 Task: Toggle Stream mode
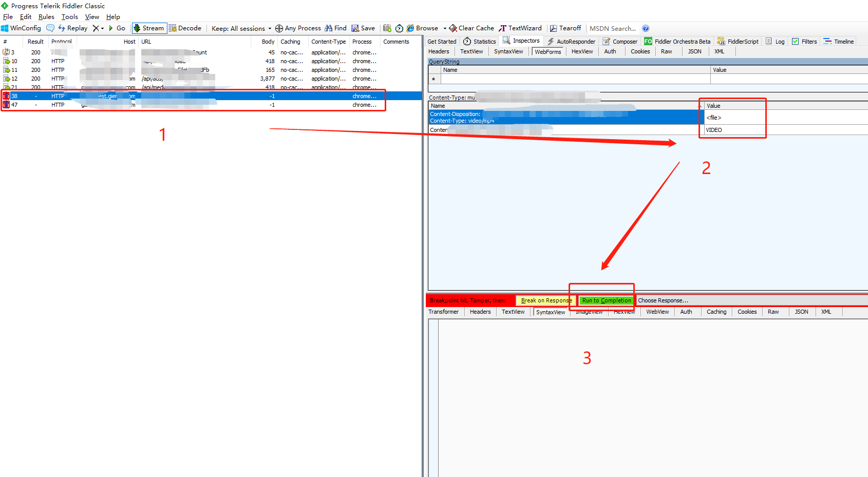point(149,28)
